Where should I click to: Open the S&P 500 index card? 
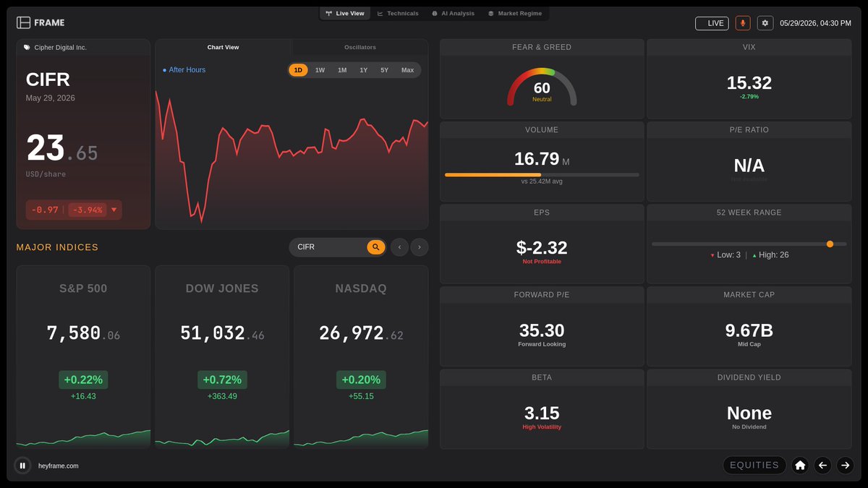pos(83,356)
